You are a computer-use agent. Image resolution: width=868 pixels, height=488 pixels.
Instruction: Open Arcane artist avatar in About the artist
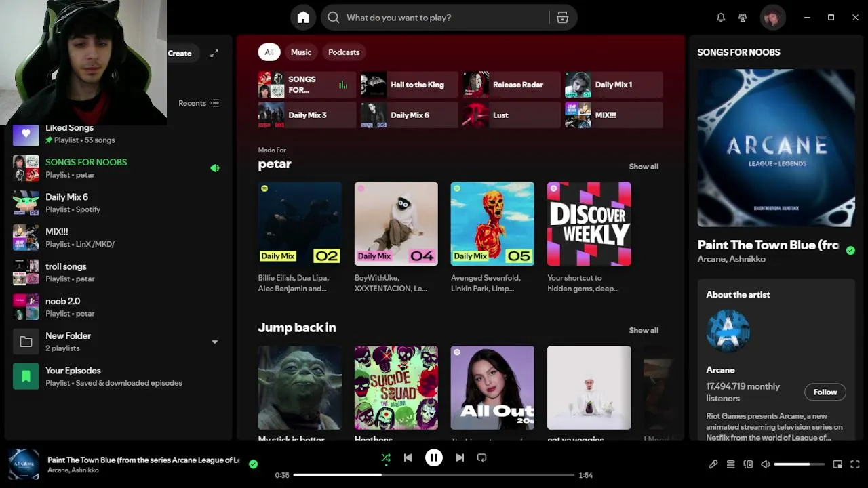click(x=728, y=331)
